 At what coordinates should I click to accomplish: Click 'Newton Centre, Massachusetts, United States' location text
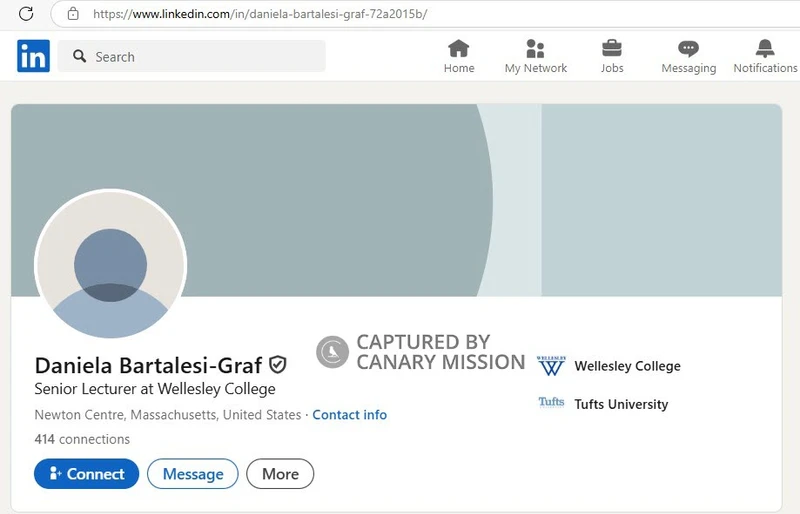click(x=167, y=414)
